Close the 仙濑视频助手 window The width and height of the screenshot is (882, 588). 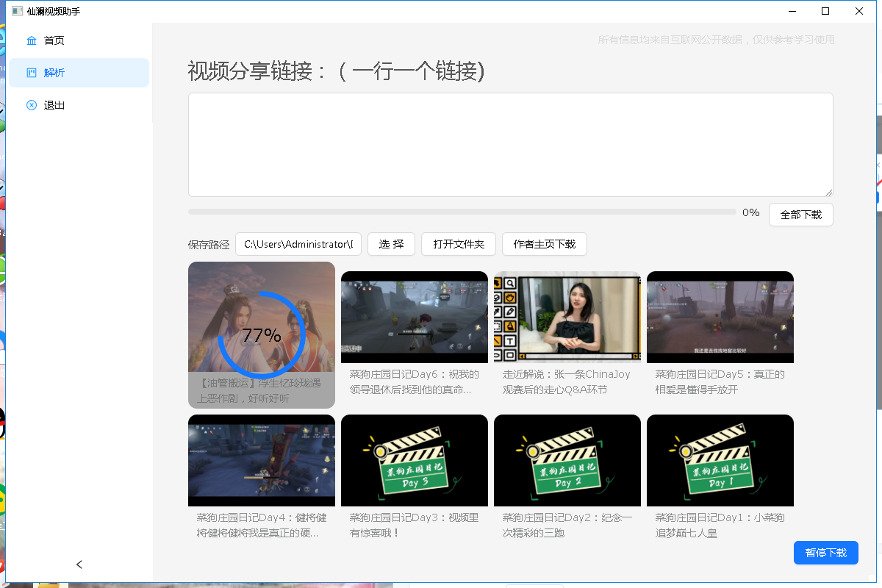coord(859,11)
